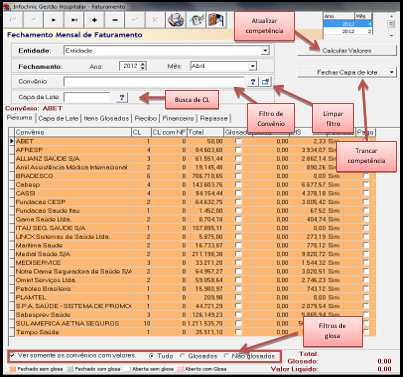Click the exit door icon
Screen dimensions: 403x377
point(217,20)
